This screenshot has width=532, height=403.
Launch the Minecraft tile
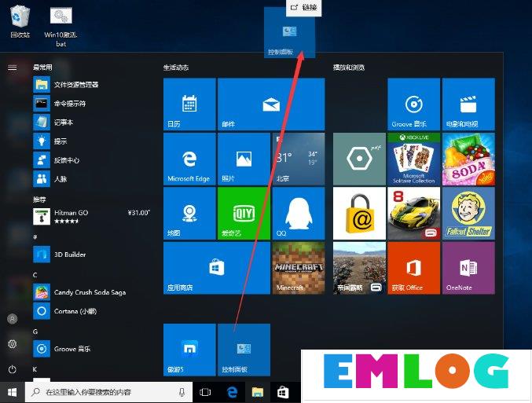coord(299,268)
